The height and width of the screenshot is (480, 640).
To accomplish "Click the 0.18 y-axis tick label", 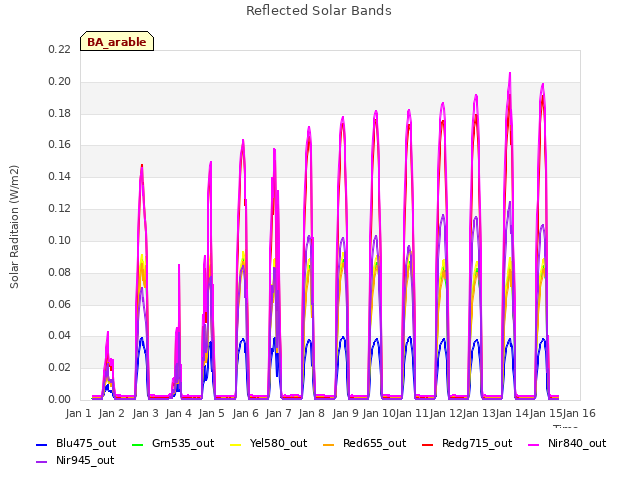I will coord(60,113).
